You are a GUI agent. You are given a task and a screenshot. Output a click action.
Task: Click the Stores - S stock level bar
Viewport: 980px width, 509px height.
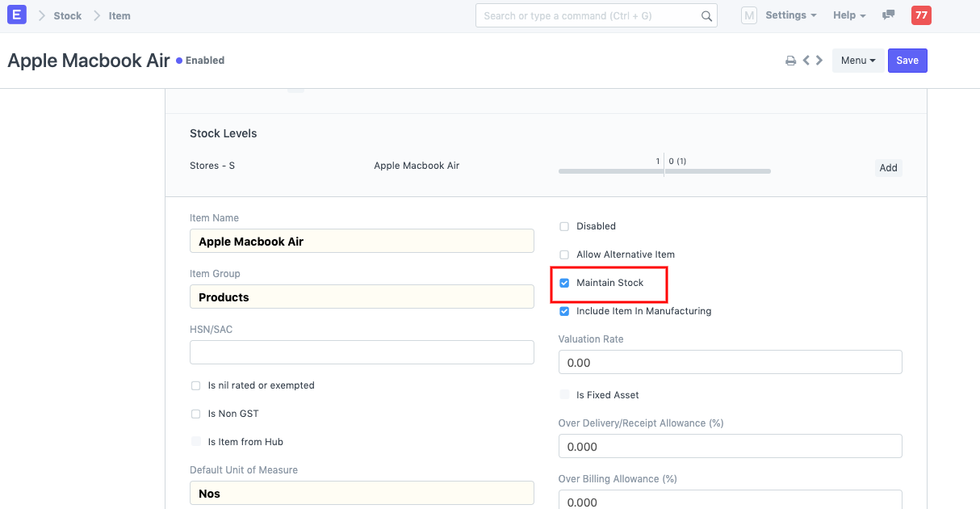[x=664, y=171]
